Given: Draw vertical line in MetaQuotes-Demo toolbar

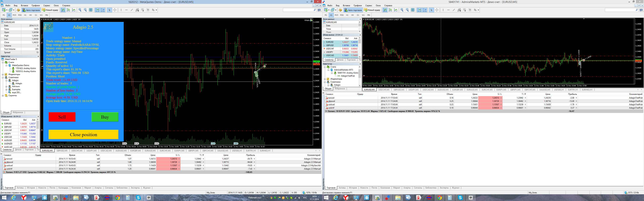Looking at the screenshot, I should click(x=121, y=10).
